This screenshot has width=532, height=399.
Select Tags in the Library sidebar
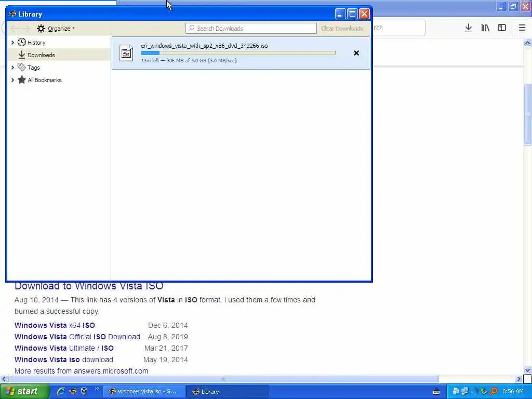point(33,68)
